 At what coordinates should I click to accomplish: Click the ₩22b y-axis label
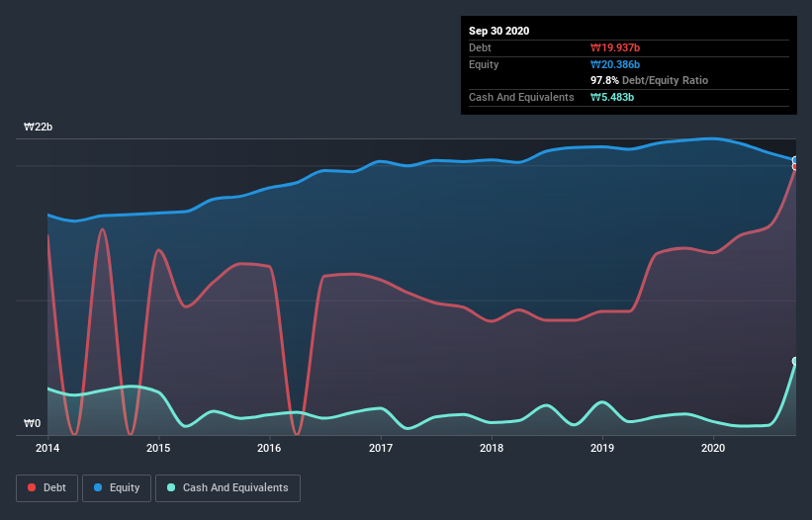click(x=39, y=127)
